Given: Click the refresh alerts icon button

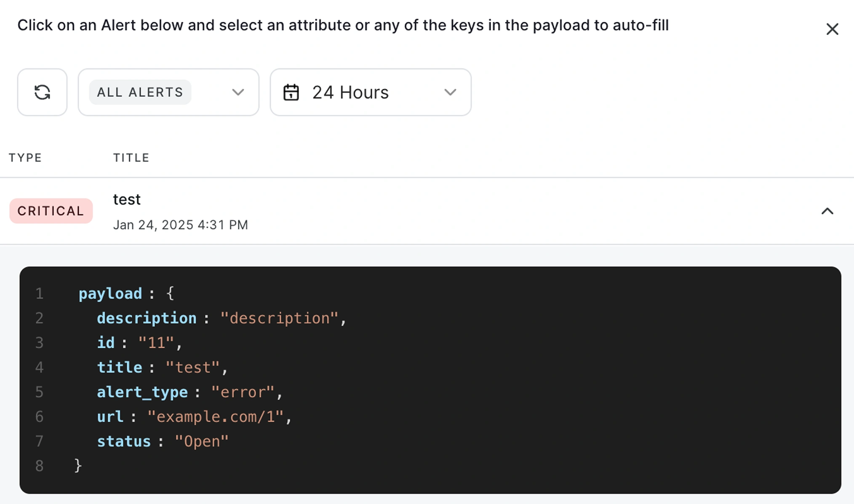Looking at the screenshot, I should (x=42, y=92).
